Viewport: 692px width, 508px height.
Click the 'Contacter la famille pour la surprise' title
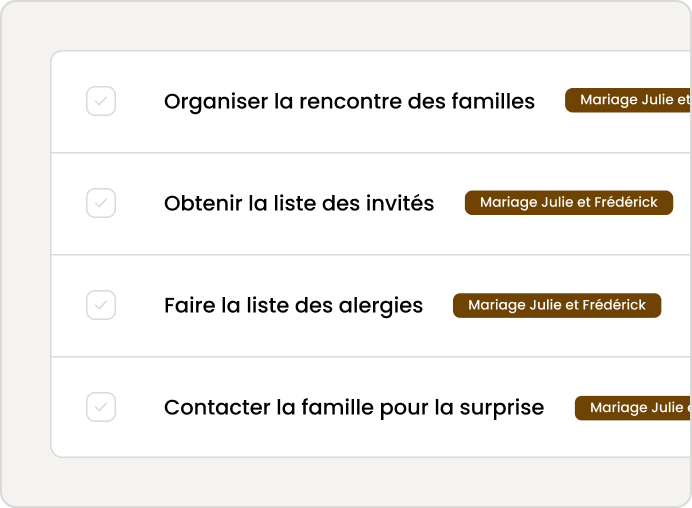click(354, 407)
